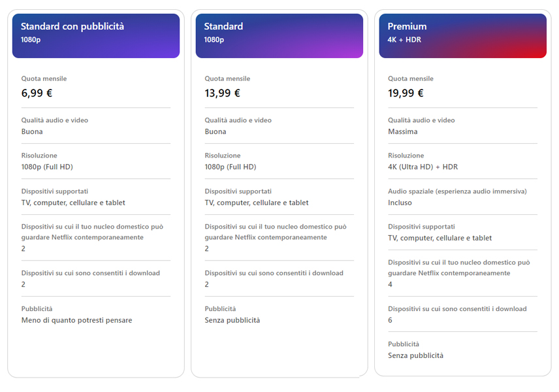
Task: Click the 13,99 € monthly price
Action: click(x=223, y=93)
